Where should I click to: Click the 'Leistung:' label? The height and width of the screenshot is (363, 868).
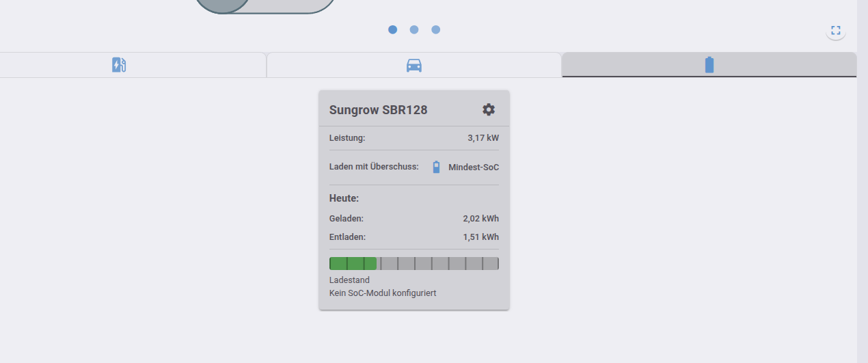(347, 138)
